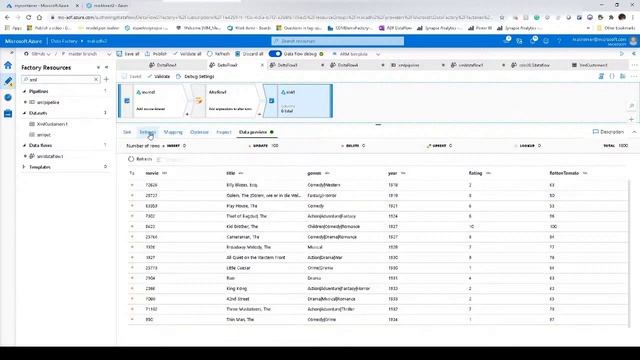The image size is (640, 360).
Task: Click the AlterRow1 transformation icon
Action: 199,100
